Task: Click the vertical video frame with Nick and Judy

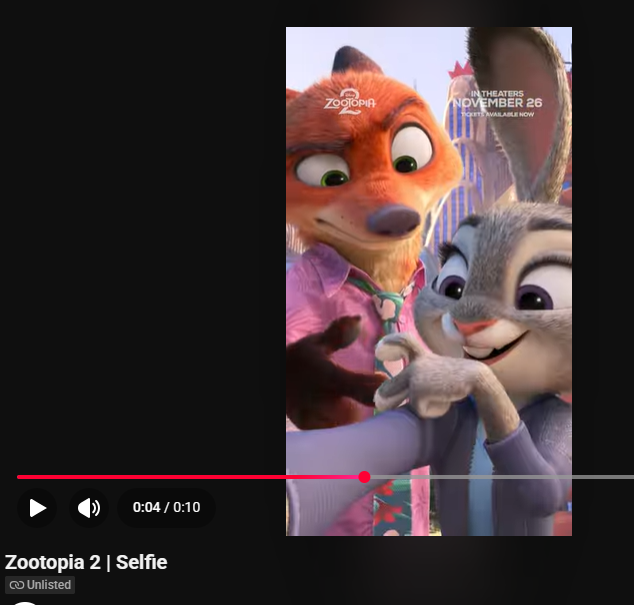Action: (429, 281)
